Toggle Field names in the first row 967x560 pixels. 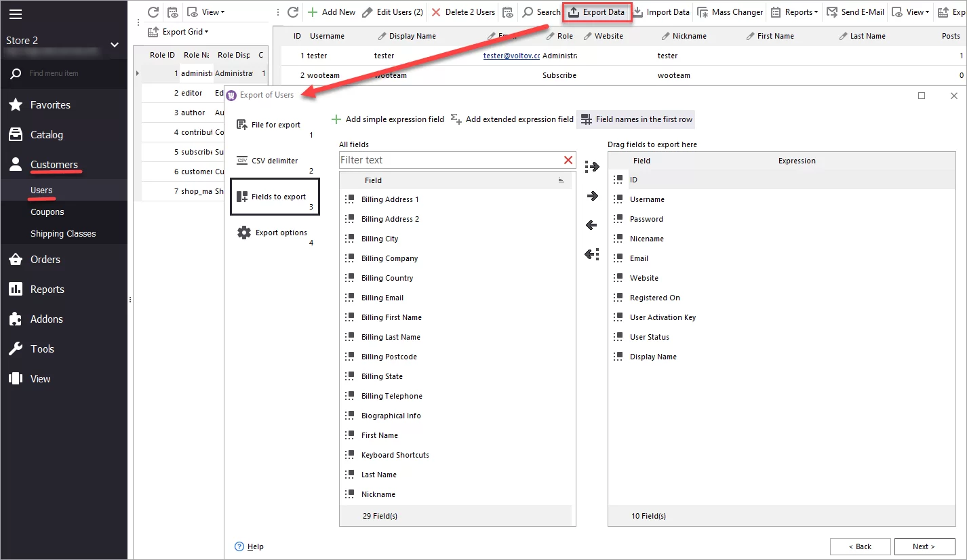(x=635, y=119)
